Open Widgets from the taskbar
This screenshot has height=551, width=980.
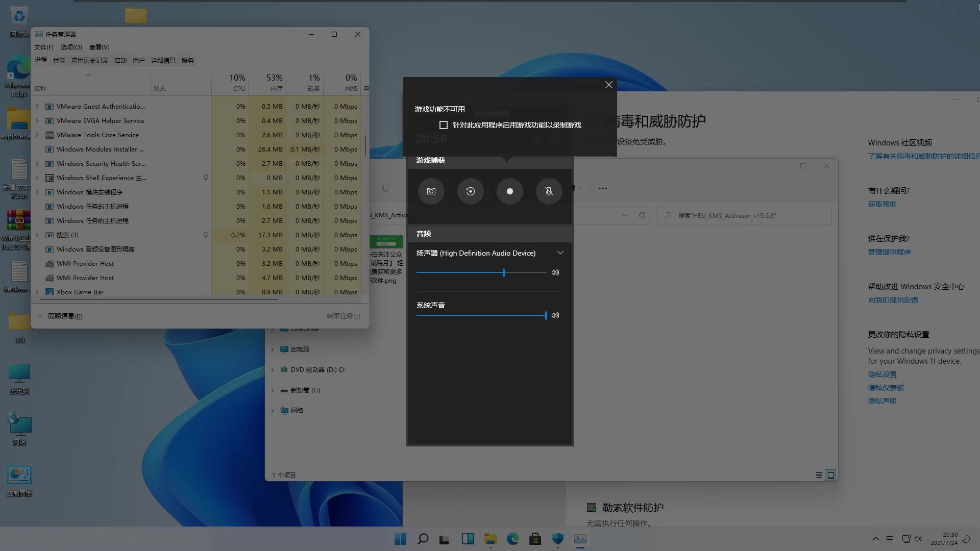click(468, 539)
